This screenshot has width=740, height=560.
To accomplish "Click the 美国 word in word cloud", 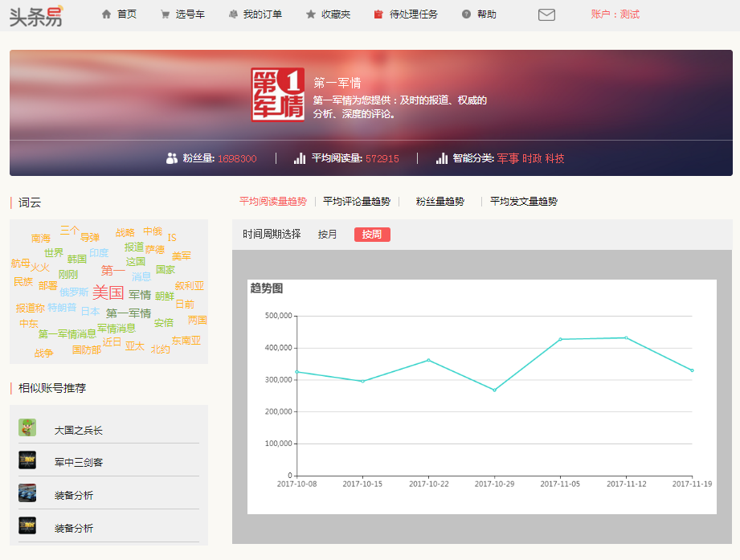I will click(108, 292).
